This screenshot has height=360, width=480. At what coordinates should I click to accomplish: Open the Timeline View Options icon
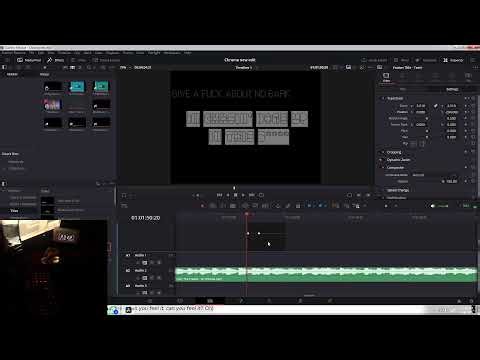click(x=124, y=206)
